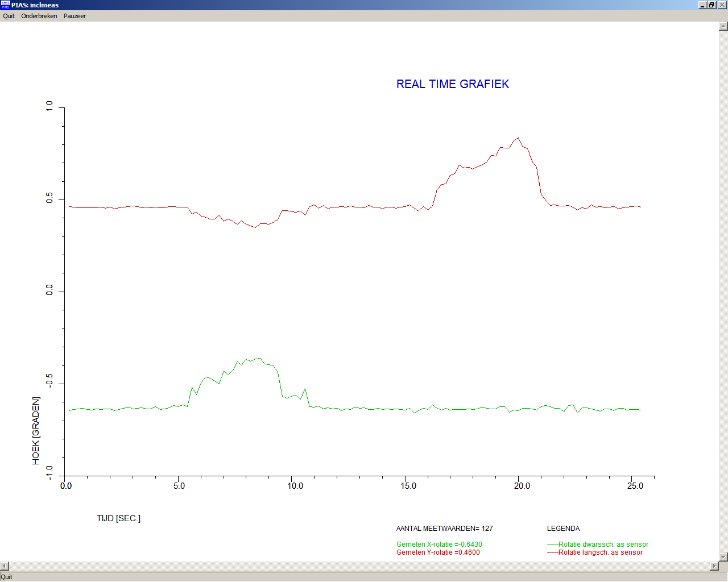Click the Rotatie dwarssch. as sensor legend entry

[x=598, y=544]
